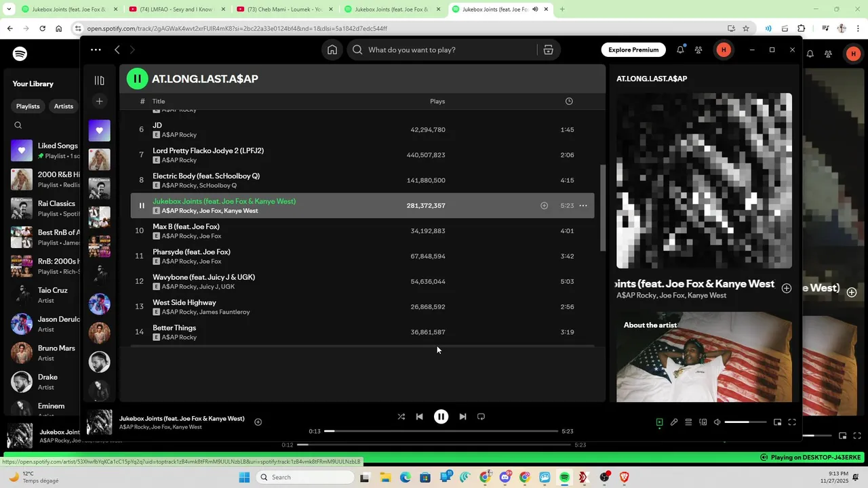Adjust the volume slider
Viewport: 868px width, 488px height.
pyautogui.click(x=745, y=422)
